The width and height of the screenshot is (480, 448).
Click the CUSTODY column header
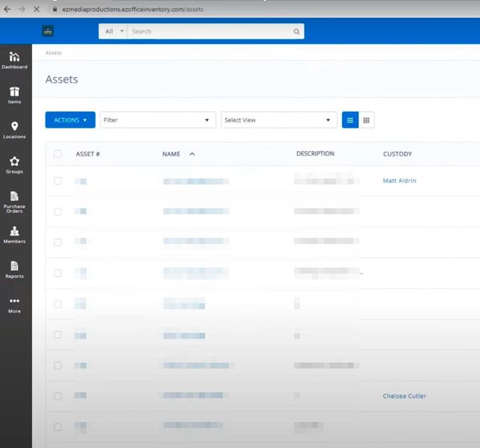(397, 154)
